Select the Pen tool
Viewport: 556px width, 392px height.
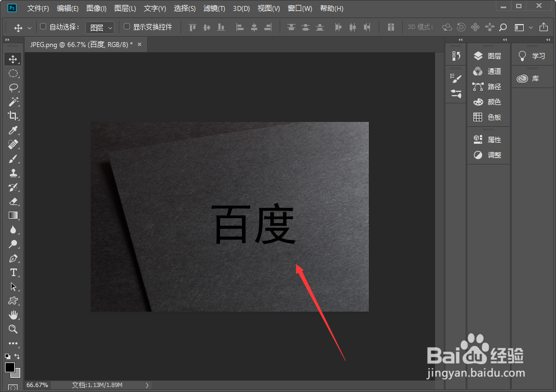click(x=13, y=258)
